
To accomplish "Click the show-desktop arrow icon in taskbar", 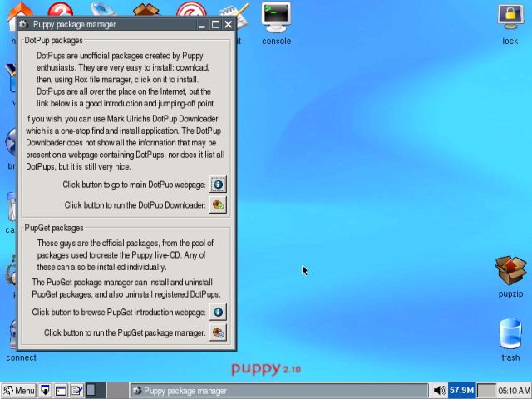I will (x=45, y=391).
